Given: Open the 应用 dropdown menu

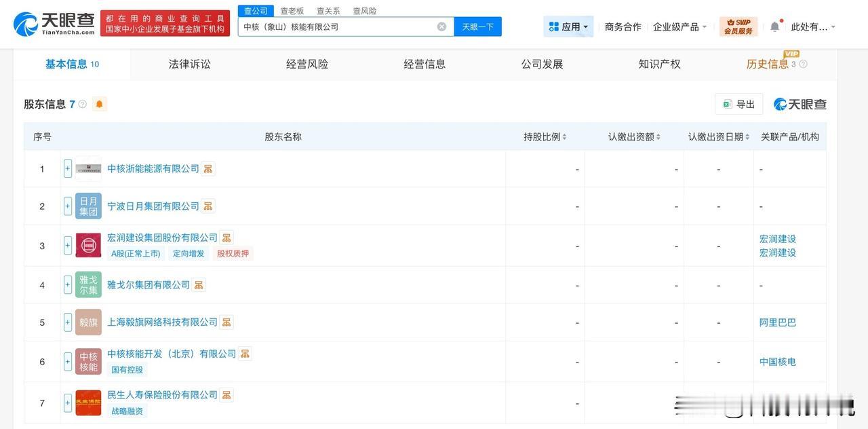Looking at the screenshot, I should click(568, 26).
